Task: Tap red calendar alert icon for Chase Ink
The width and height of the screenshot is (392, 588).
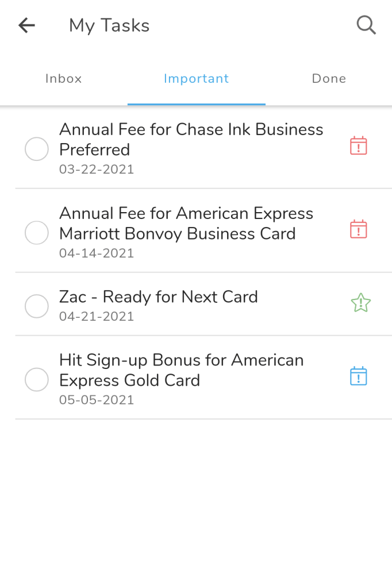Action: pyautogui.click(x=359, y=146)
